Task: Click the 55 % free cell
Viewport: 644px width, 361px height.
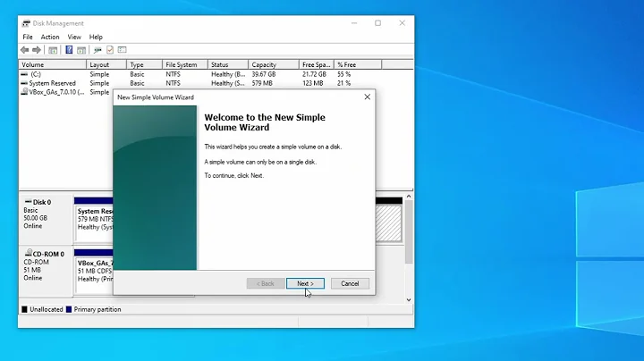Action: point(344,74)
